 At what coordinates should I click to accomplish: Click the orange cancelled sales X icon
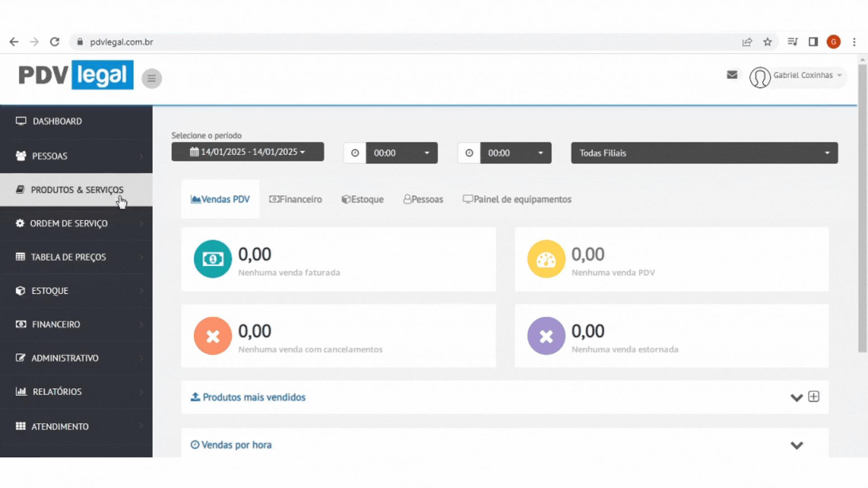click(212, 336)
